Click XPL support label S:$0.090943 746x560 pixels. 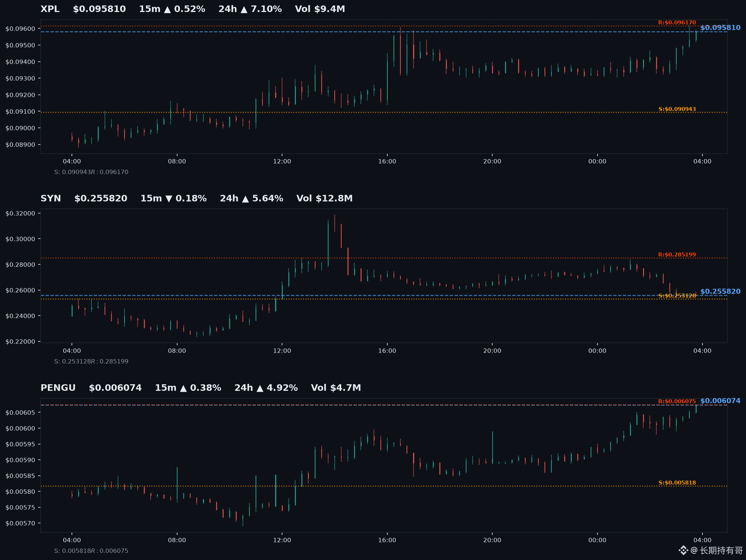point(677,109)
